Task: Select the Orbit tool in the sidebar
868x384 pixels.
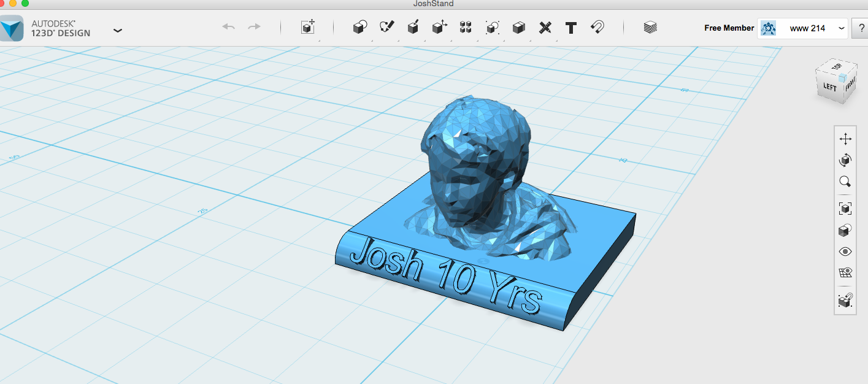Action: pos(845,161)
